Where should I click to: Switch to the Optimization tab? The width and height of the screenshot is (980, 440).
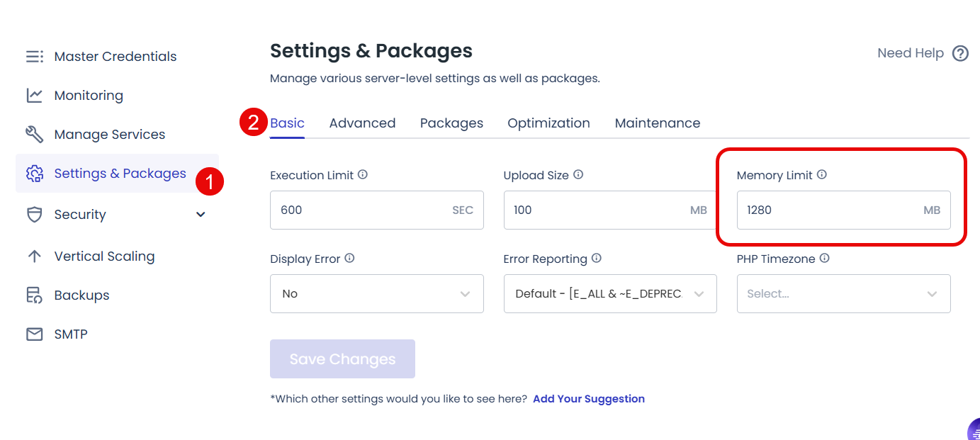(548, 123)
